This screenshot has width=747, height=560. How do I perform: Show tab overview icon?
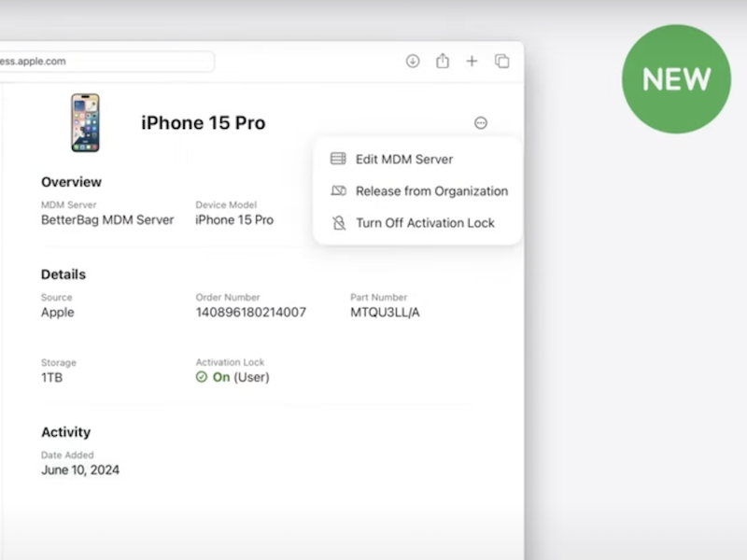pos(501,61)
